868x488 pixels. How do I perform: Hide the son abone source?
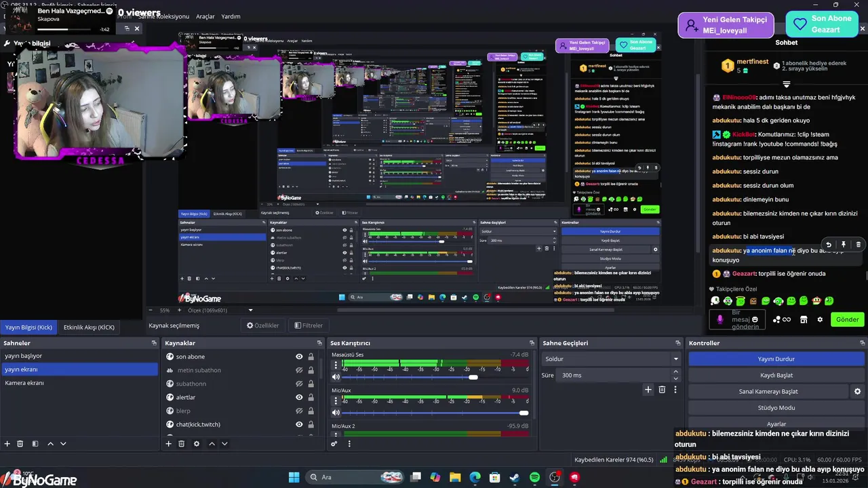tap(299, 357)
